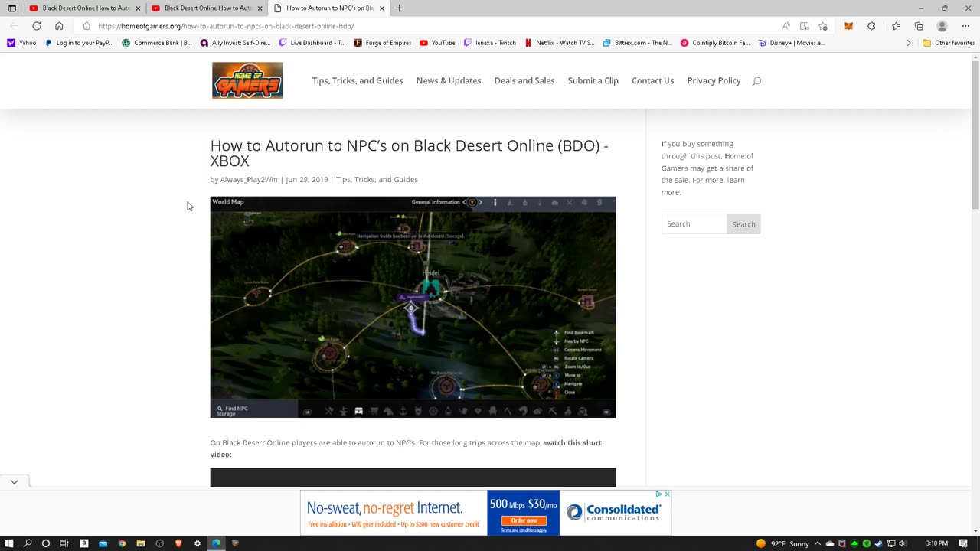
Task: Switch to first Black Desert Online YouTube tab
Action: coord(84,8)
